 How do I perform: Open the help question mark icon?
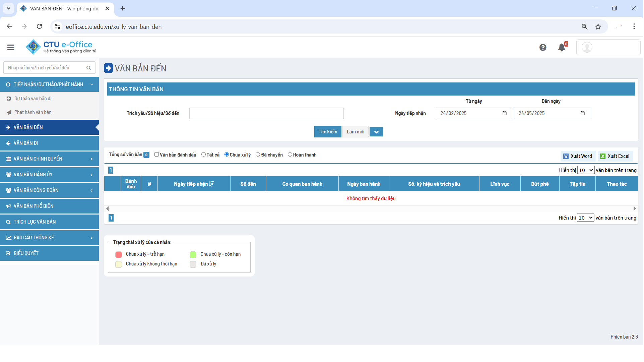coord(543,48)
